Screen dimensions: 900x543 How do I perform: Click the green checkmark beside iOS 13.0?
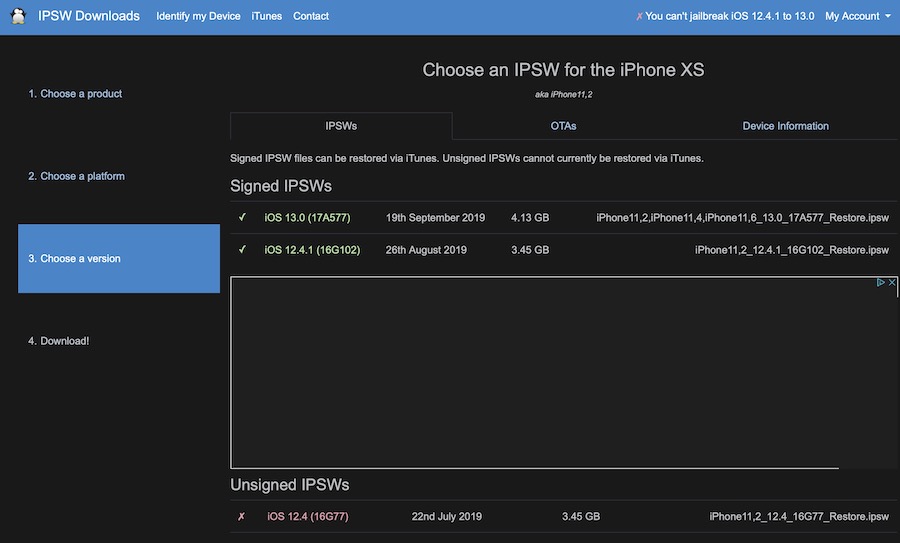(x=242, y=218)
